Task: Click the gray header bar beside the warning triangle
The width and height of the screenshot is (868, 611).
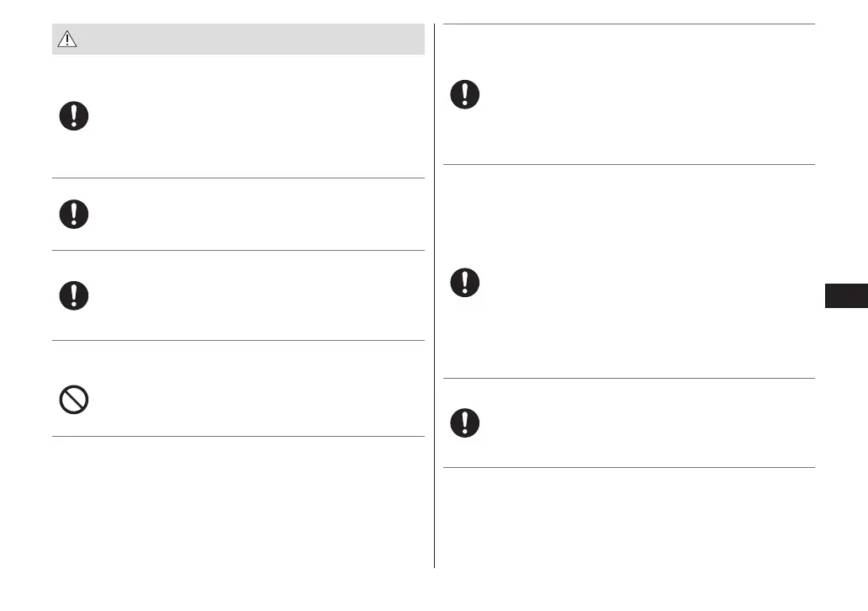Action: [x=252, y=40]
